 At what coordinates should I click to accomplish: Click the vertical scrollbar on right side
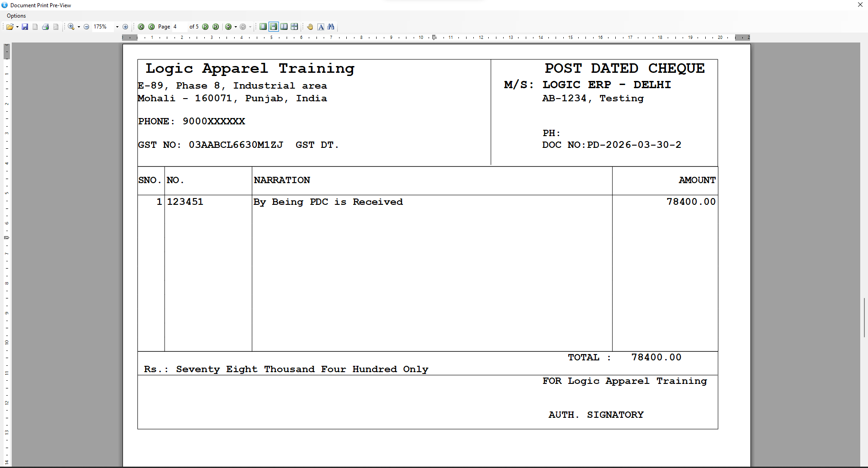864,317
